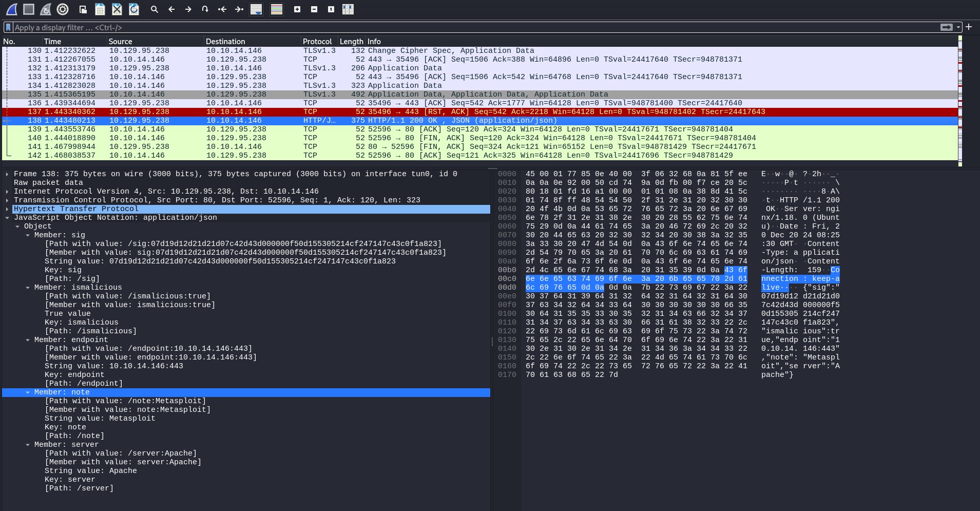This screenshot has height=511, width=980.
Task: Sort packets by the Protocol column
Action: pos(317,42)
